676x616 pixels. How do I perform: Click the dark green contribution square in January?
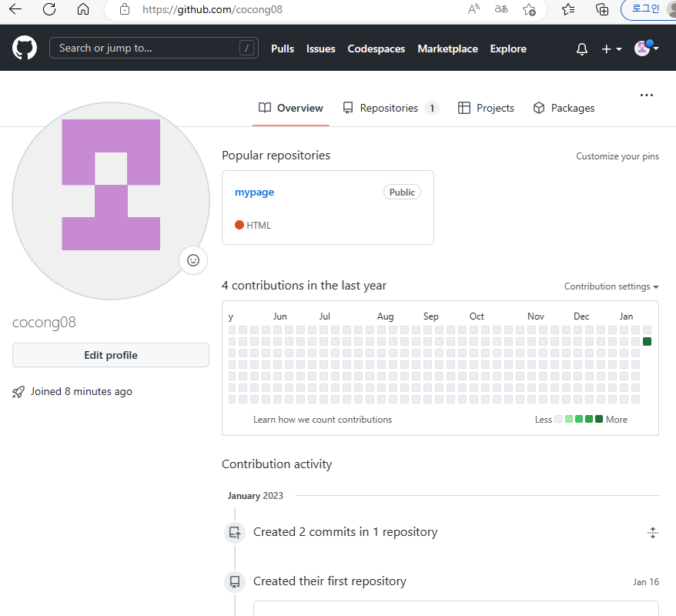(647, 341)
